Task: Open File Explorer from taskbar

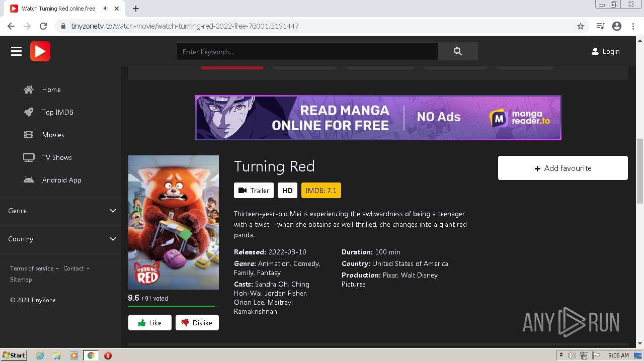Action: pos(57,355)
